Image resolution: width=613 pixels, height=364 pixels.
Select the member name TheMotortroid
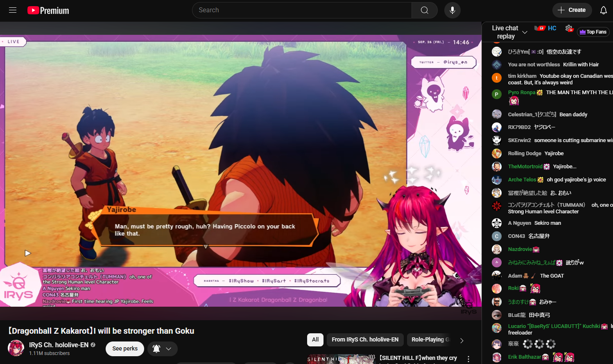525,167
